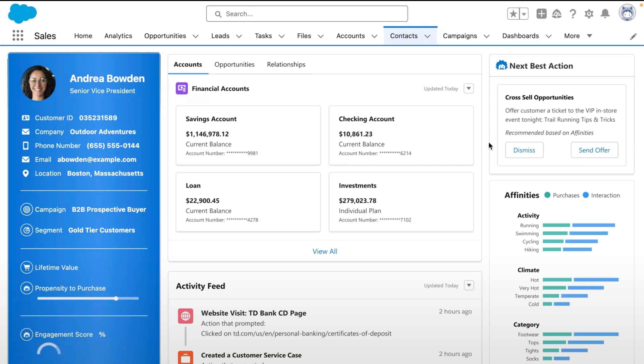
Task: Expand the Opportunities nav chevron
Action: tap(196, 36)
